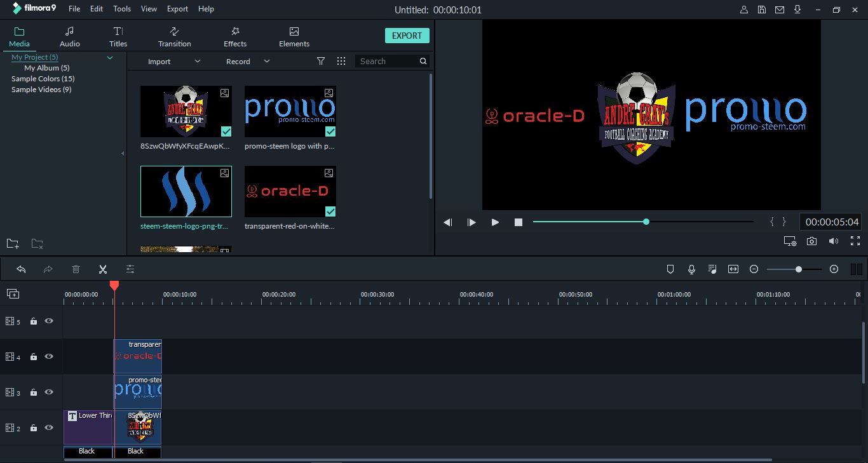Lock track 4
The width and height of the screenshot is (868, 463).
[x=34, y=357]
